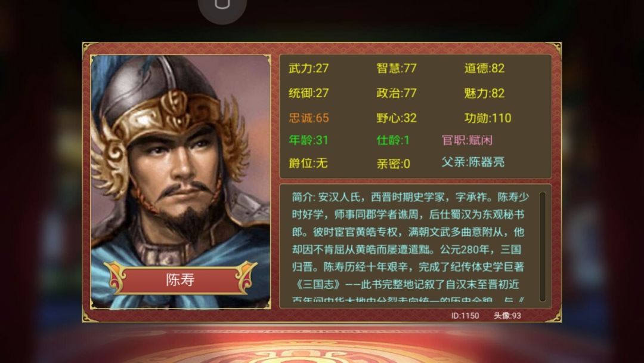Click the 亲密:0 intimacy value
Screen dimensions: 644x363
pyautogui.click(x=393, y=164)
